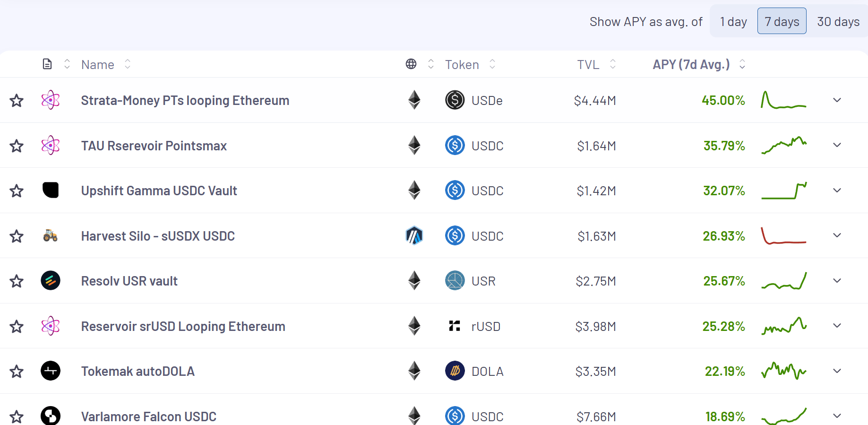The height and width of the screenshot is (425, 868).
Task: Favorite Strata-Money PTs looping with star
Action: pyautogui.click(x=17, y=100)
